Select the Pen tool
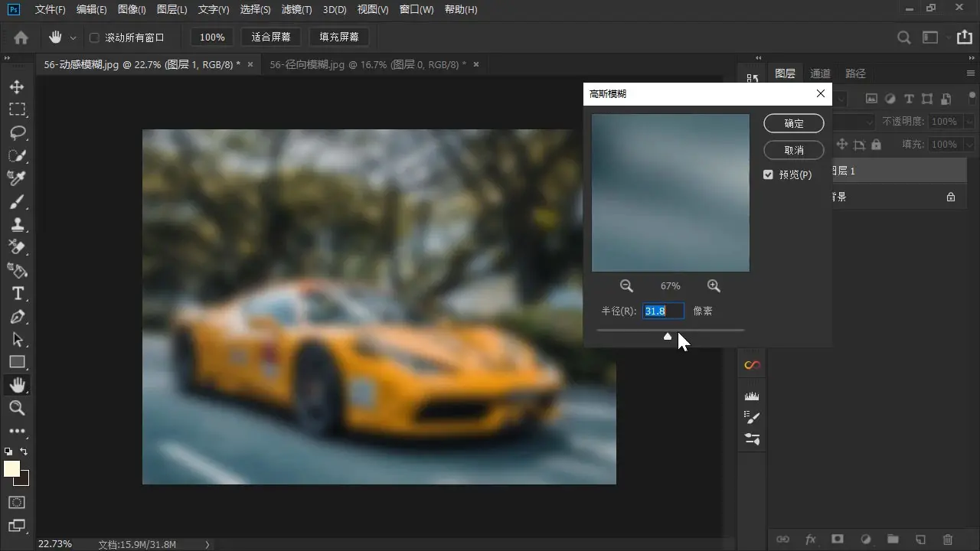This screenshot has height=551, width=980. 17,317
